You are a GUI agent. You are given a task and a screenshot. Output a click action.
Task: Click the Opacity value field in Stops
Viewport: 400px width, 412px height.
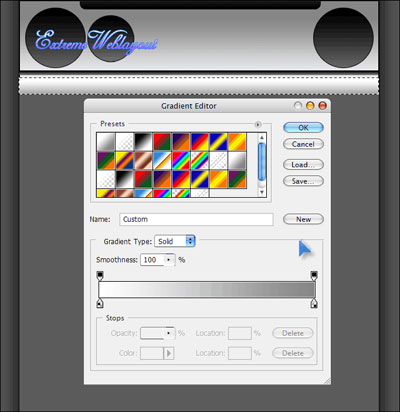point(152,333)
